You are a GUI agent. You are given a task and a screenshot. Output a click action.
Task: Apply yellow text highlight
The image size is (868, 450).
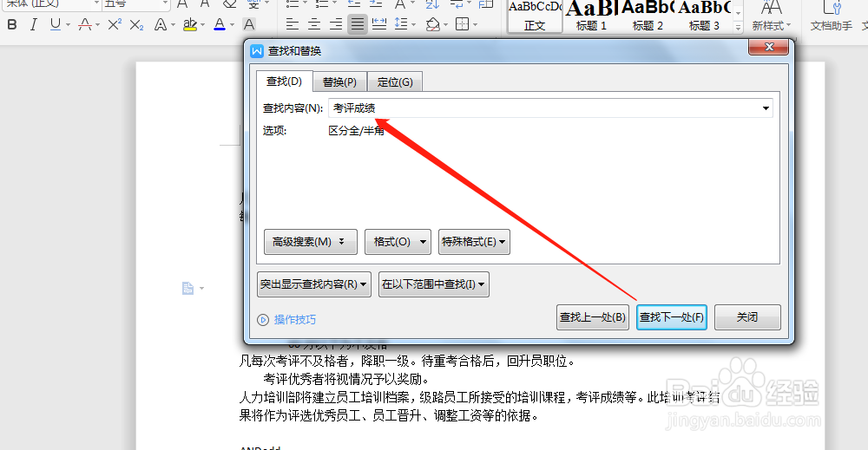tap(190, 25)
